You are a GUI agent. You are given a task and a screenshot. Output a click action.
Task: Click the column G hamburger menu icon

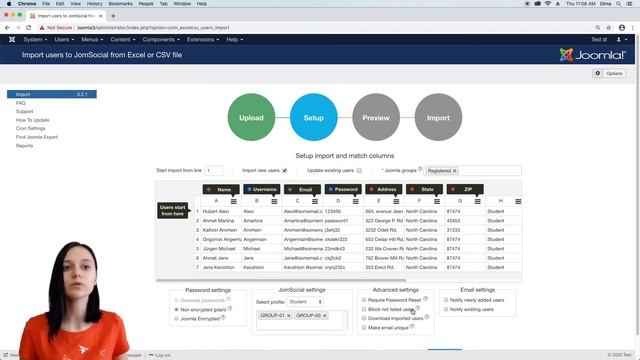click(477, 201)
